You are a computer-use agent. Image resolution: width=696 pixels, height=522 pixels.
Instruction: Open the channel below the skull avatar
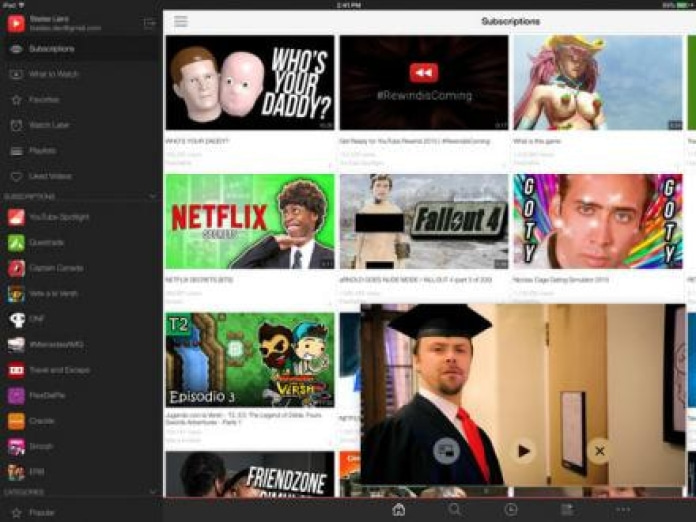point(81,344)
